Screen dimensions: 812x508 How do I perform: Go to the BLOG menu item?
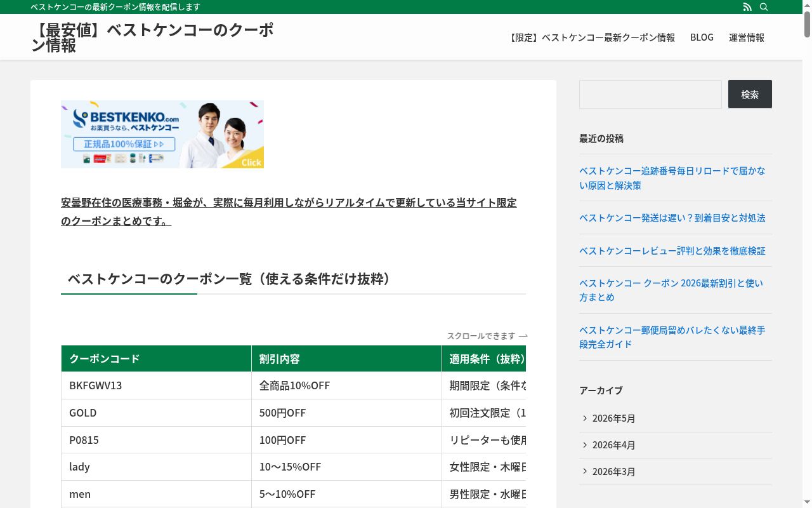coord(702,37)
